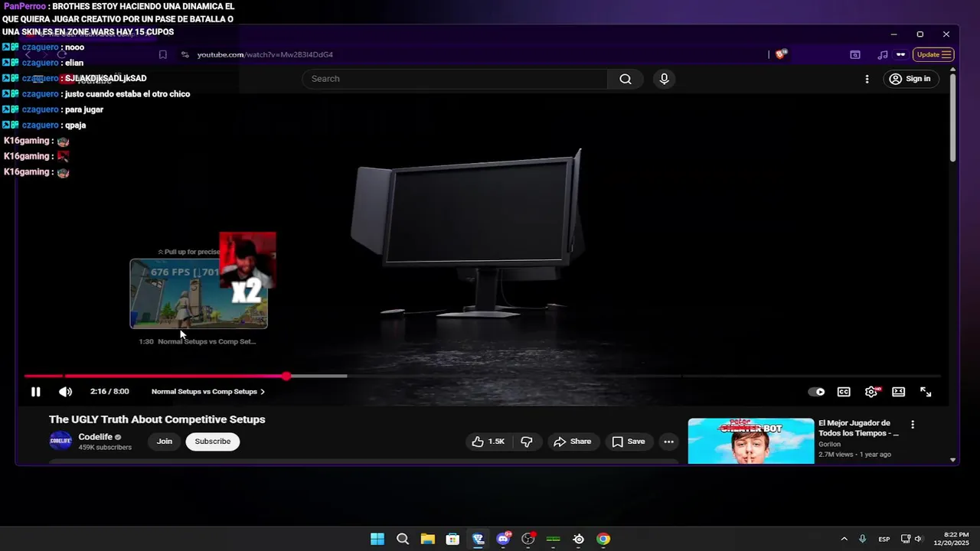Click the video title text
This screenshot has width=980, height=551.
click(157, 419)
